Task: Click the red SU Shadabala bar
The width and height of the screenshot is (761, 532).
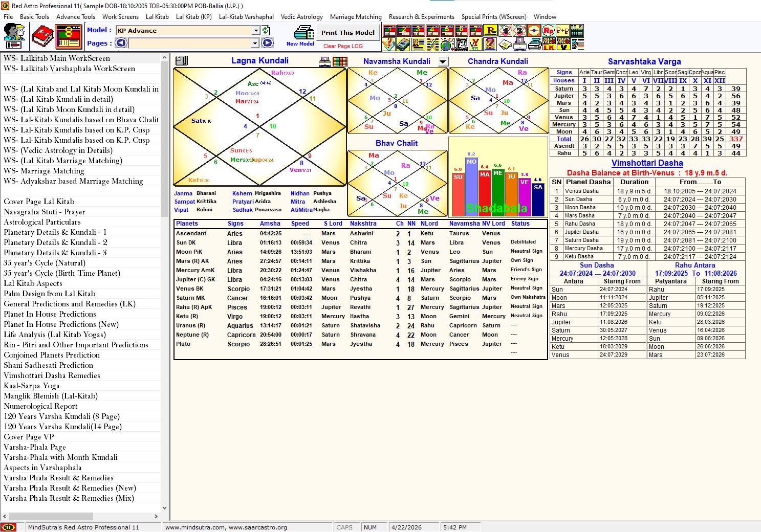Action: pyautogui.click(x=458, y=194)
